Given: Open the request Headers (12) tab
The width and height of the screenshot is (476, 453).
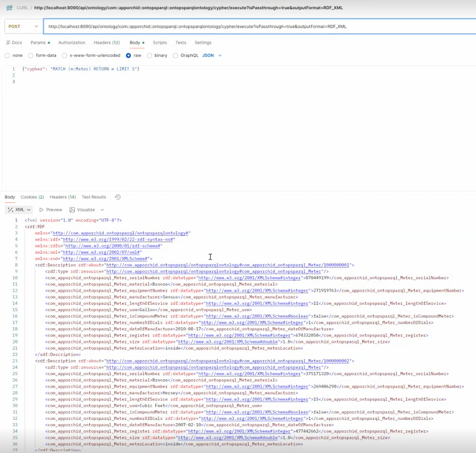Looking at the screenshot, I should pyautogui.click(x=106, y=42).
